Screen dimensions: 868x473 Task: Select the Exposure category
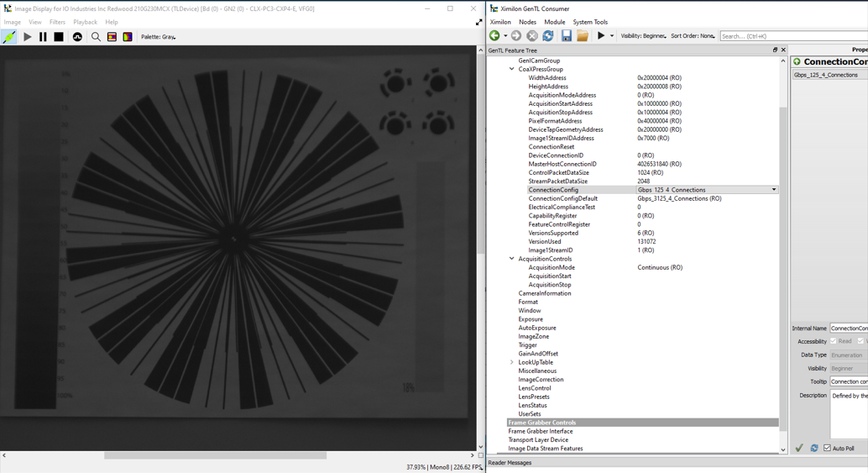531,319
